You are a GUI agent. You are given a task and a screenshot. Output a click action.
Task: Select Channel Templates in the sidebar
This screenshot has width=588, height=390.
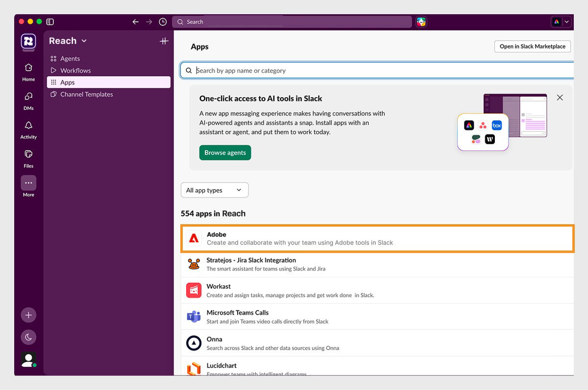pos(109,94)
